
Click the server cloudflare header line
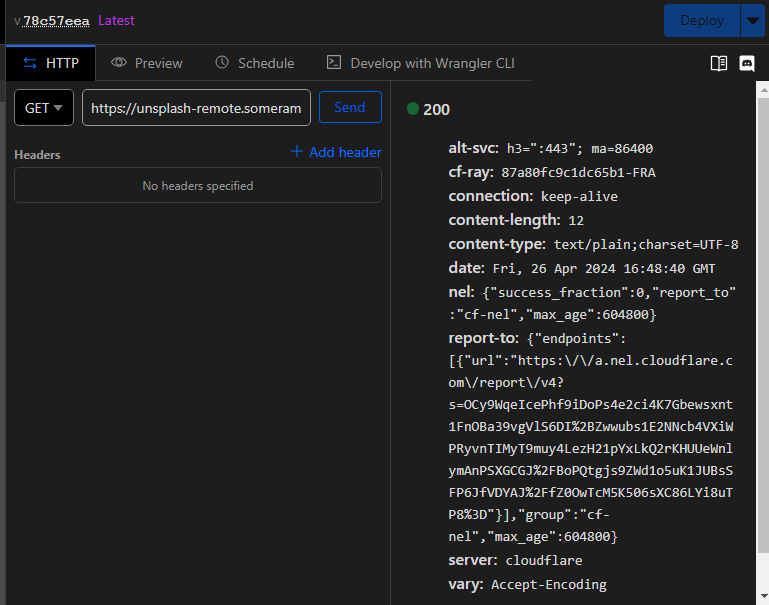click(x=515, y=560)
